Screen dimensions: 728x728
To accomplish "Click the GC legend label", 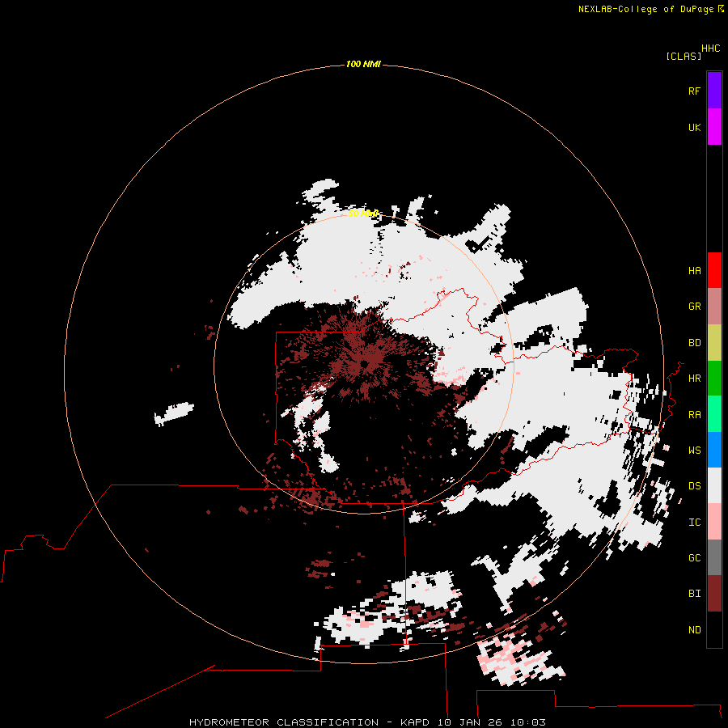I will pyautogui.click(x=694, y=558).
